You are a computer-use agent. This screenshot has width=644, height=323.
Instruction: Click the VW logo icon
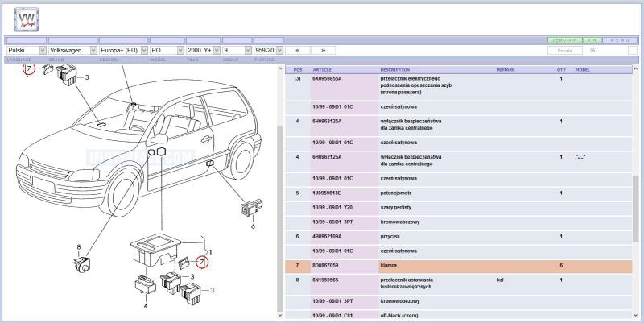pos(27,19)
